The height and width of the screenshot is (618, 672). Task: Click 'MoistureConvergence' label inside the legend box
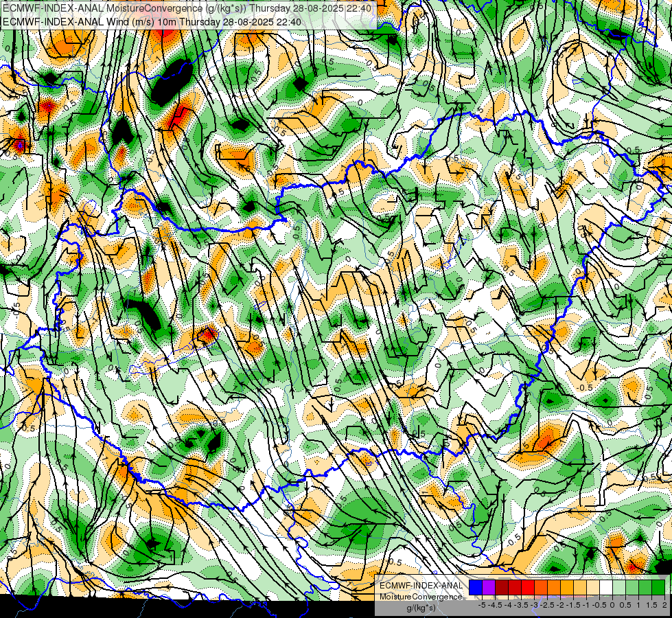coord(421,597)
